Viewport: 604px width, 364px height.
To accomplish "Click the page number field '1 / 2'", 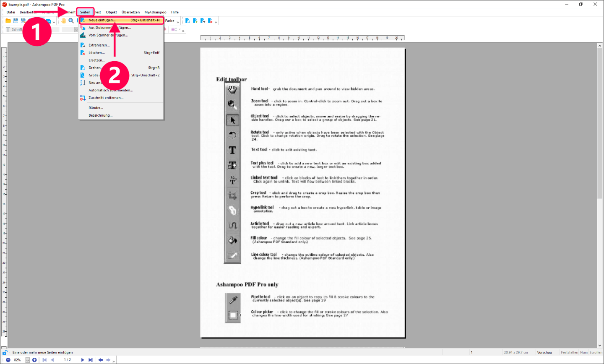I will point(67,360).
